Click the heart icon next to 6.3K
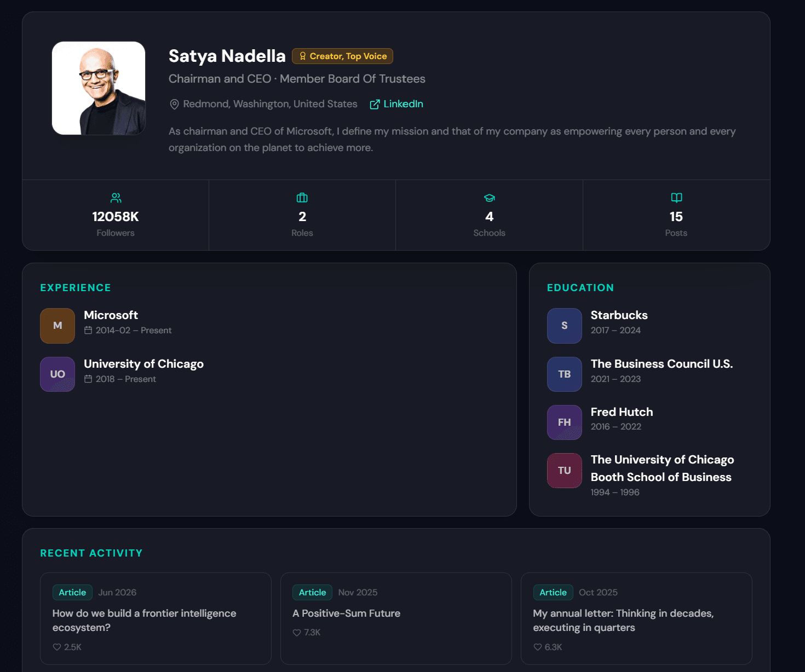This screenshot has width=805, height=672. coord(537,647)
